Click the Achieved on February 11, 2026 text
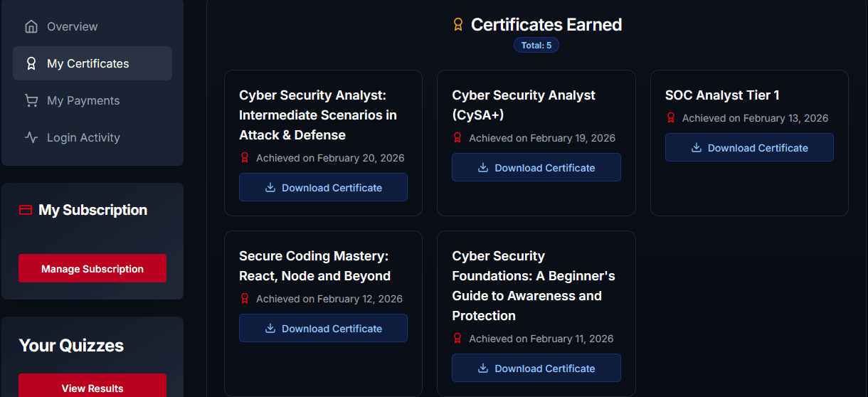The height and width of the screenshot is (397, 868). 541,339
